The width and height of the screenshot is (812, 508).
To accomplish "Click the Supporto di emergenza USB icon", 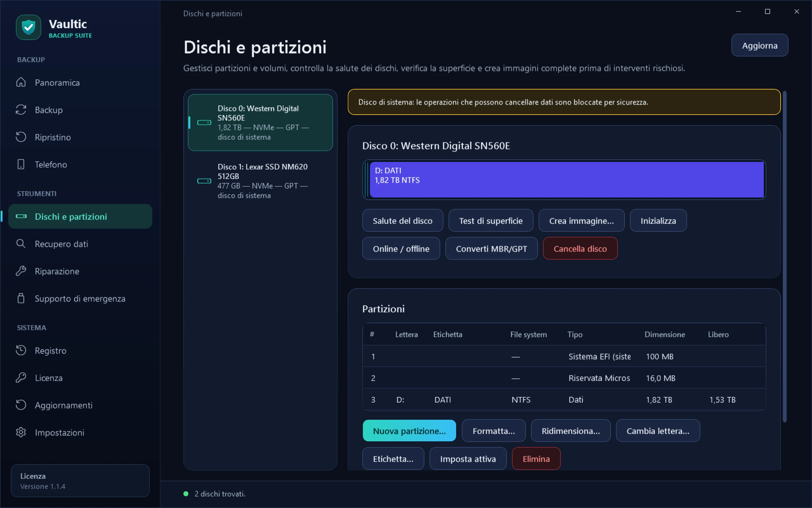I will pos(21,298).
